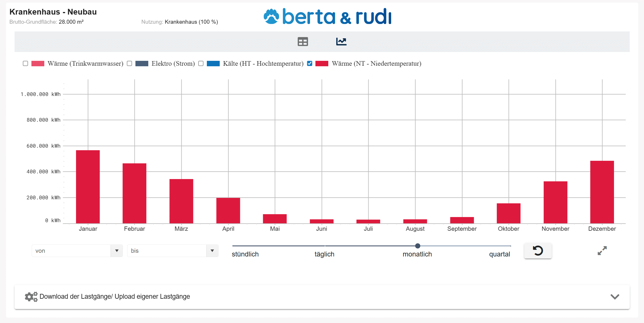Viewport: 644px width, 323px height.
Task: Open the 'bis' date dropdown arrow
Action: pos(212,251)
